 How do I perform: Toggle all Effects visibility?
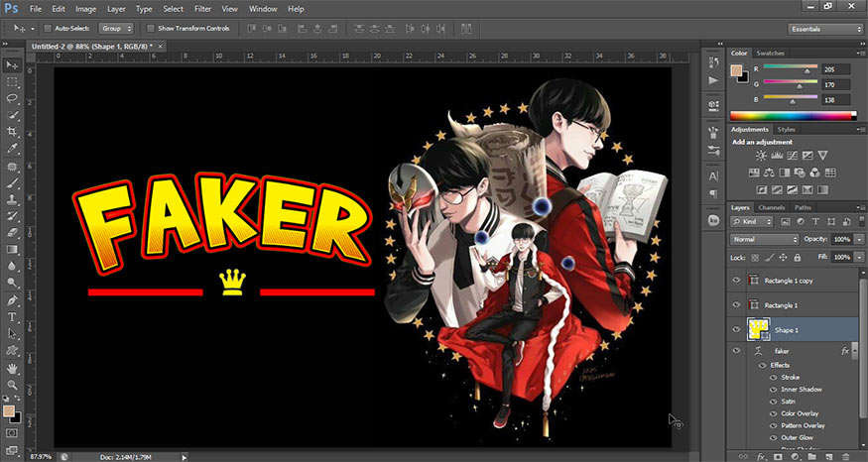(x=763, y=365)
